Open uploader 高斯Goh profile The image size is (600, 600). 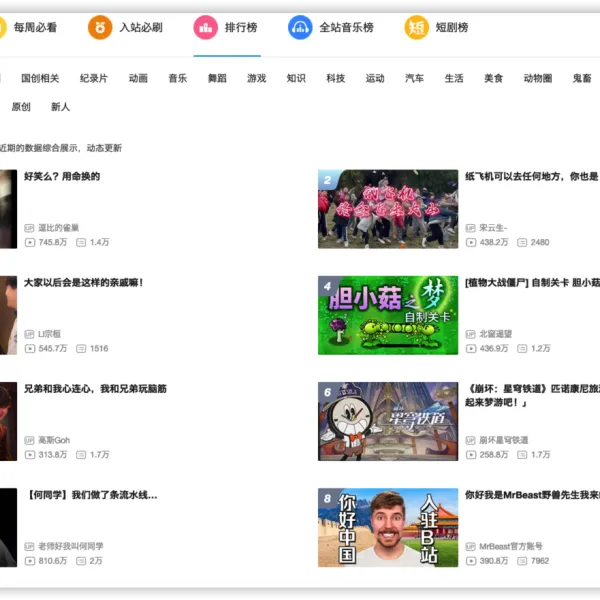(54, 440)
